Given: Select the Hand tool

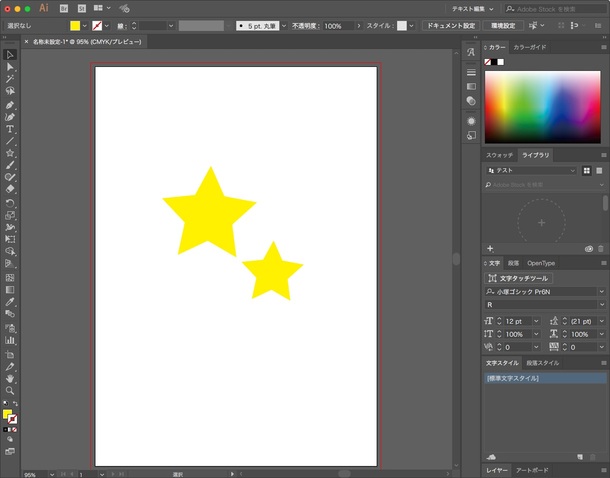Looking at the screenshot, I should pos(10,379).
